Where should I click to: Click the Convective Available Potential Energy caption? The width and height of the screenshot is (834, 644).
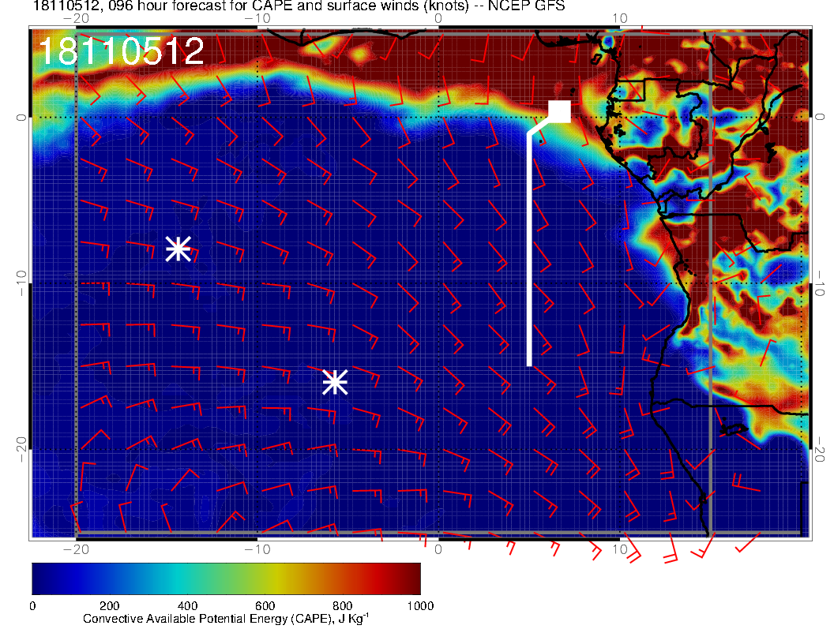click(225, 620)
